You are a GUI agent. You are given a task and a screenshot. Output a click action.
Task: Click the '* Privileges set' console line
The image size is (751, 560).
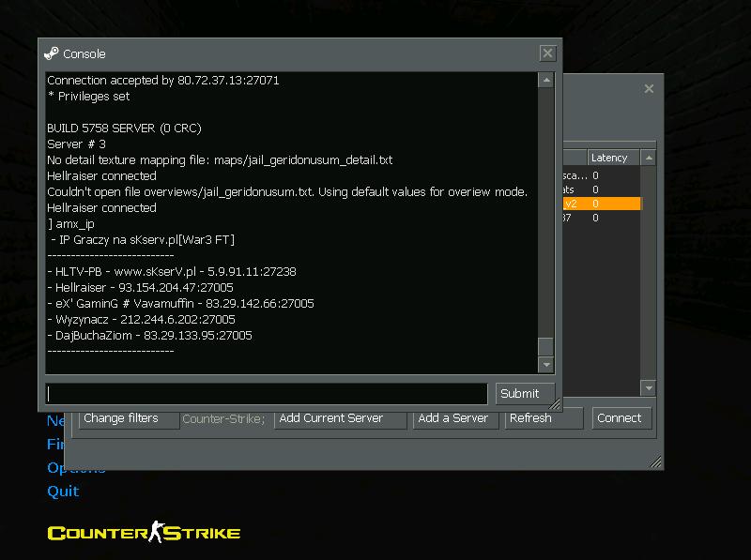click(88, 97)
